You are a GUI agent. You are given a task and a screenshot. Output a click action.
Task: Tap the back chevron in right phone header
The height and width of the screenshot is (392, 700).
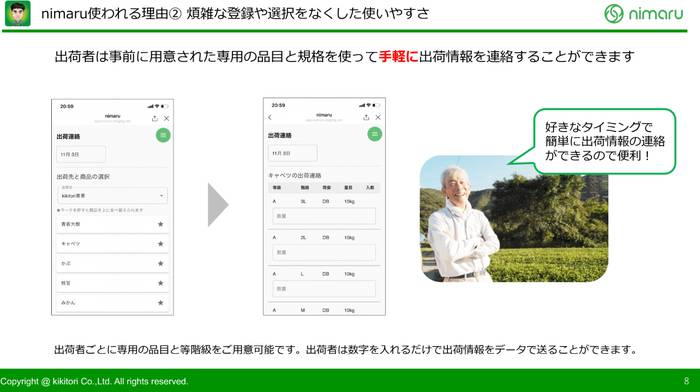click(x=270, y=117)
